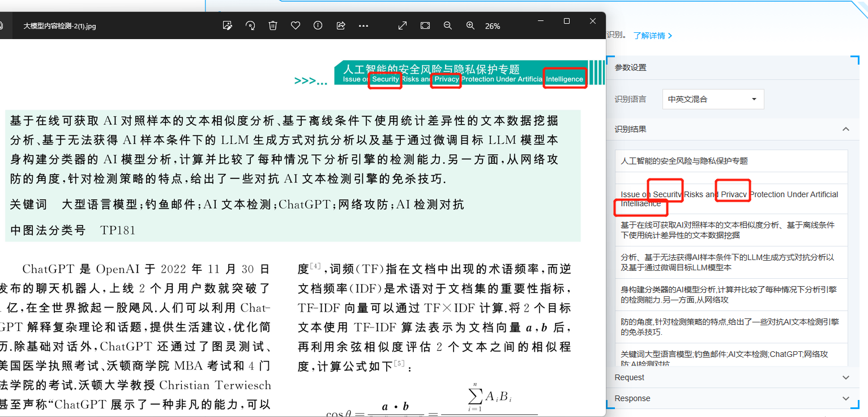Collapse the 识别结果 section
The width and height of the screenshot is (868, 417).
point(845,129)
